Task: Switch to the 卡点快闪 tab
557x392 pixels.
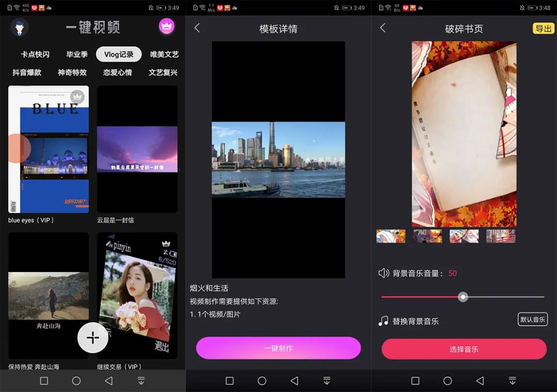Action: [x=35, y=54]
